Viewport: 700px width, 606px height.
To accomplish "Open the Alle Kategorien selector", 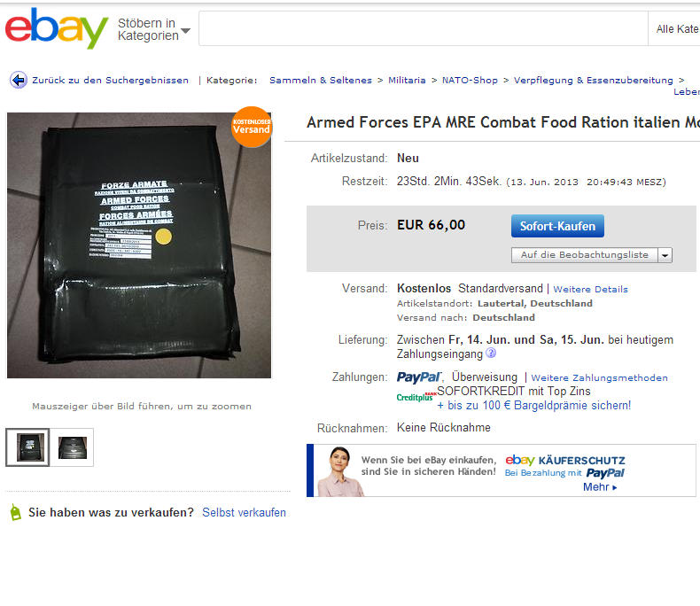I will [x=674, y=28].
